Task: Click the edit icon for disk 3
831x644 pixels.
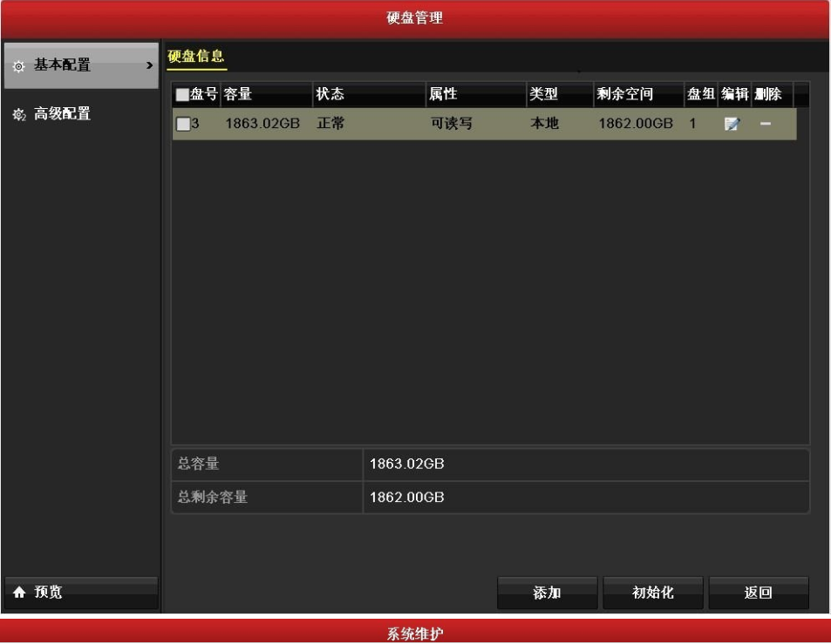Action: (x=730, y=125)
